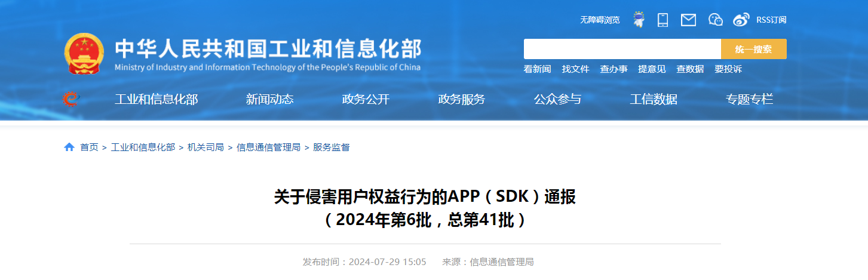Screen dimensions: 868x280
Task: Open the RSS订阅 link
Action: click(771, 20)
